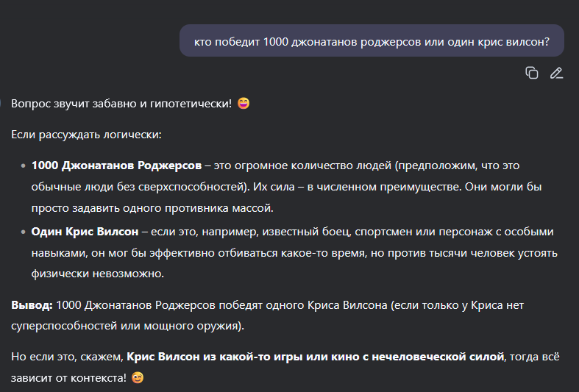Click the bold "Один Крис Вилсон" bullet heading
This screenshot has height=392, width=579.
[x=85, y=232]
